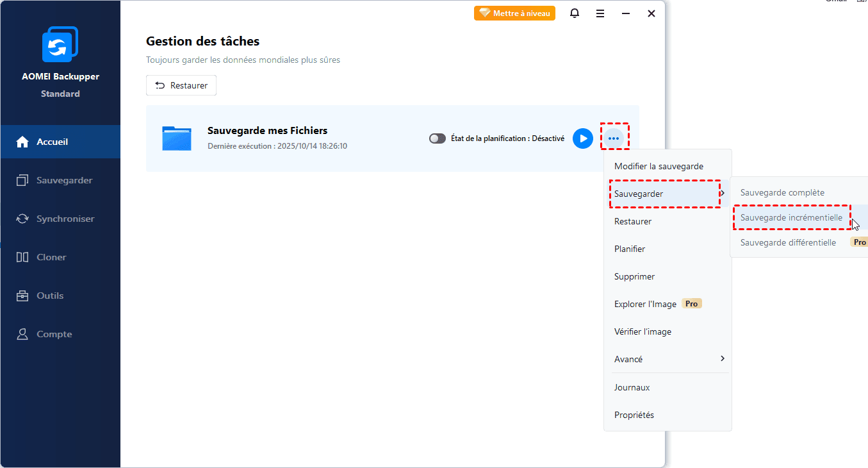Toggle the schedule status switch
Image resolution: width=868 pixels, height=468 pixels.
click(438, 138)
